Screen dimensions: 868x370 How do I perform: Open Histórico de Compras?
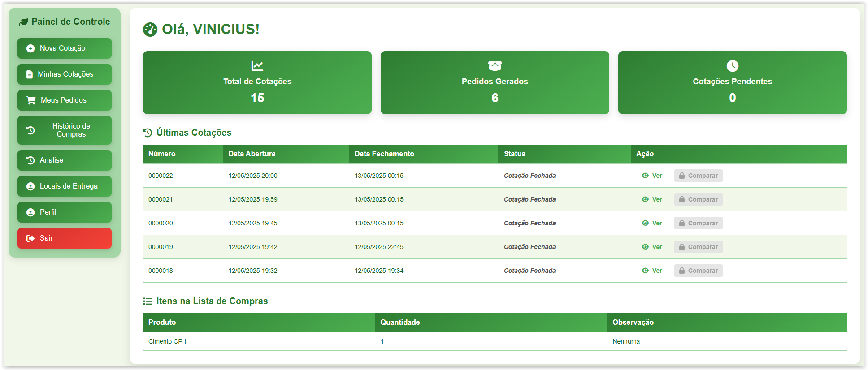click(65, 130)
